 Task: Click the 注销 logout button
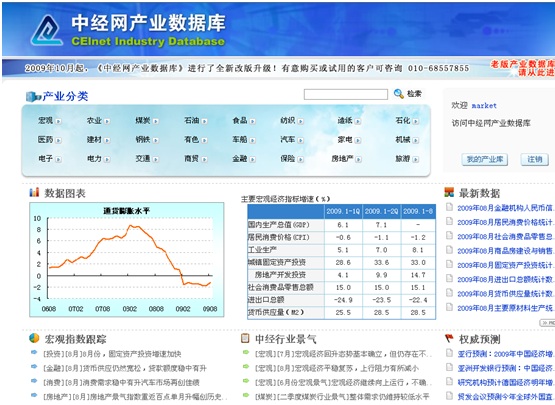click(534, 159)
